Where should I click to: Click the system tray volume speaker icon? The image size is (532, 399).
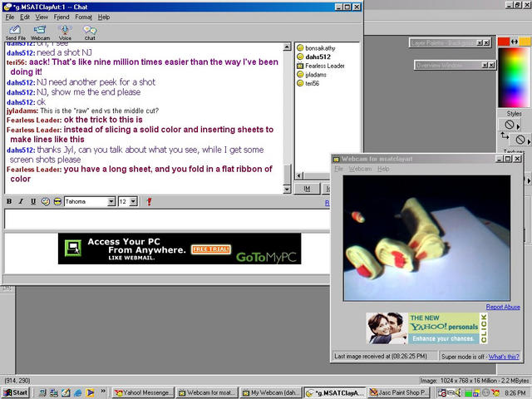coord(459,392)
